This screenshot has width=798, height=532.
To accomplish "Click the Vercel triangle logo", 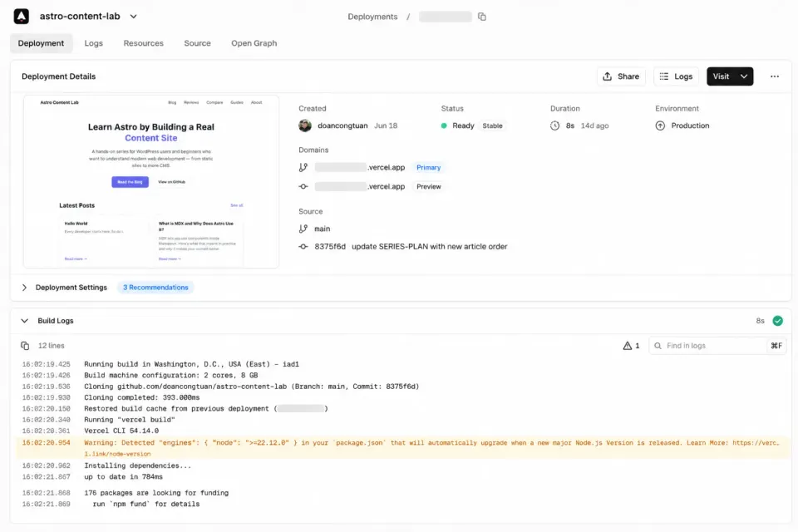I will [21, 17].
